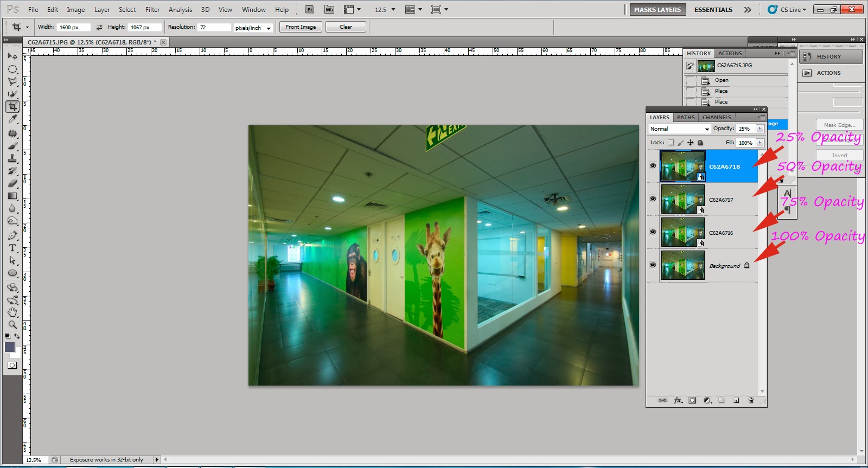The width and height of the screenshot is (868, 468).
Task: Select the Ellipse shape tool
Action: click(12, 273)
